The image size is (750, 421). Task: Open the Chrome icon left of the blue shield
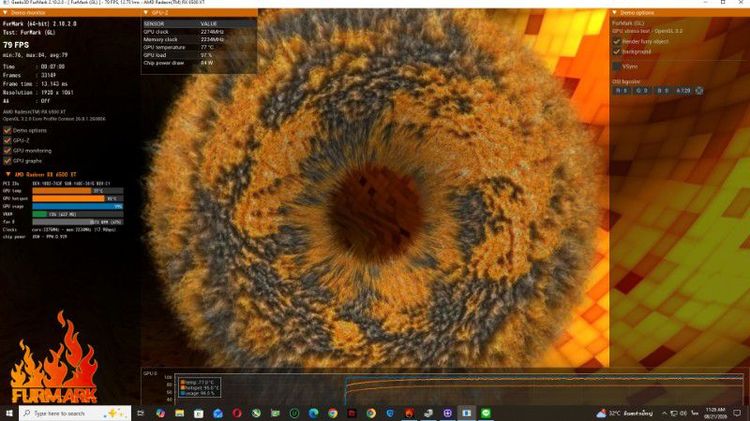point(371,413)
